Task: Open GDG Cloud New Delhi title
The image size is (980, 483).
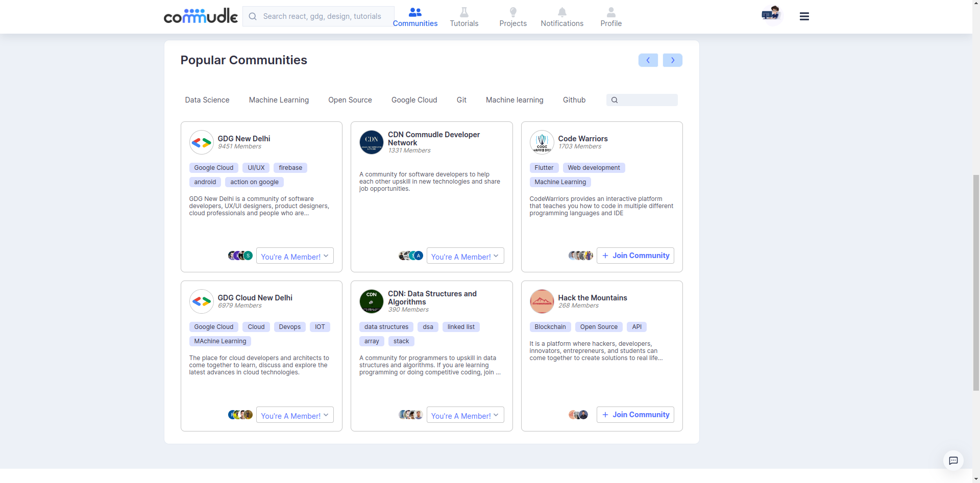Action: pyautogui.click(x=255, y=298)
